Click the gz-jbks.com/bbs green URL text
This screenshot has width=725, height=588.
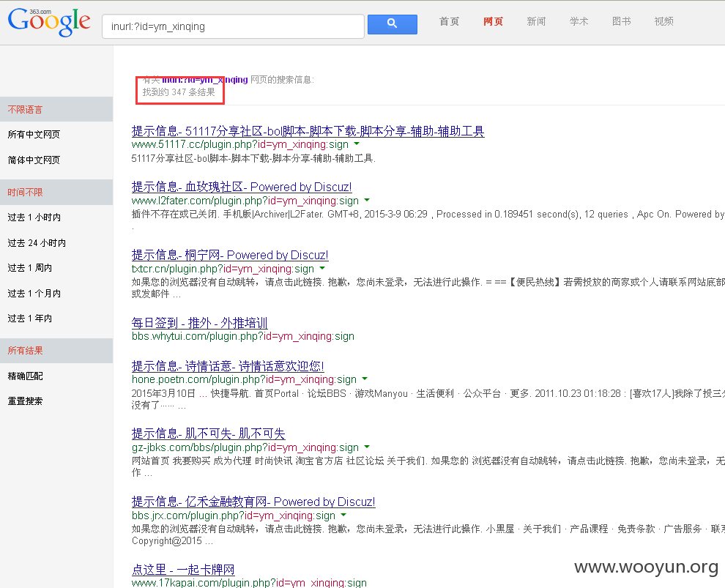245,447
